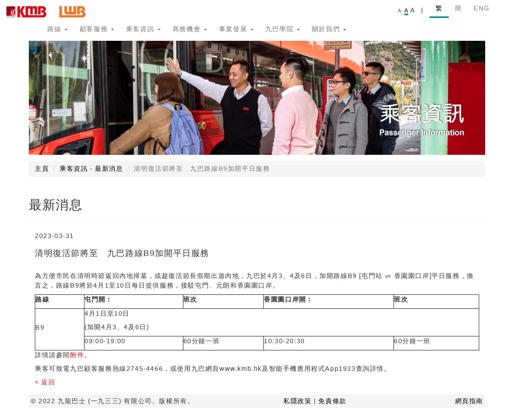This screenshot has height=420, width=514.
Task: Click the 最新消息 page heading
Action: pyautogui.click(x=55, y=205)
